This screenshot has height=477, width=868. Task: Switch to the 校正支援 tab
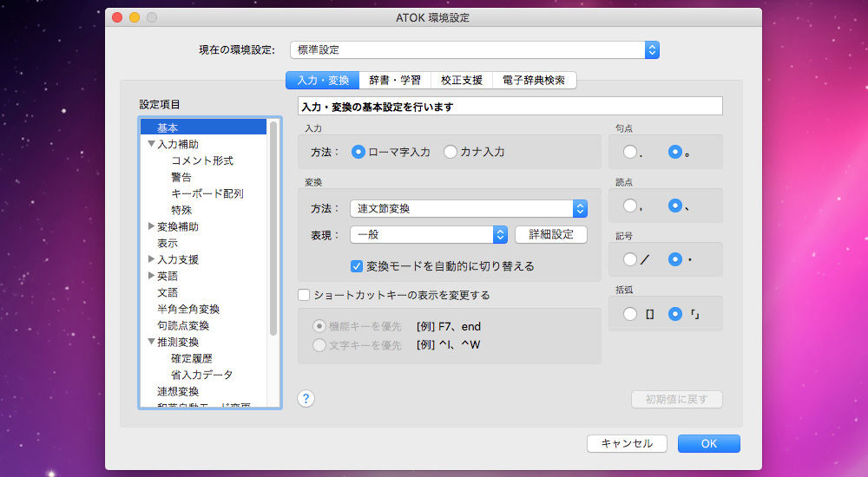point(462,81)
